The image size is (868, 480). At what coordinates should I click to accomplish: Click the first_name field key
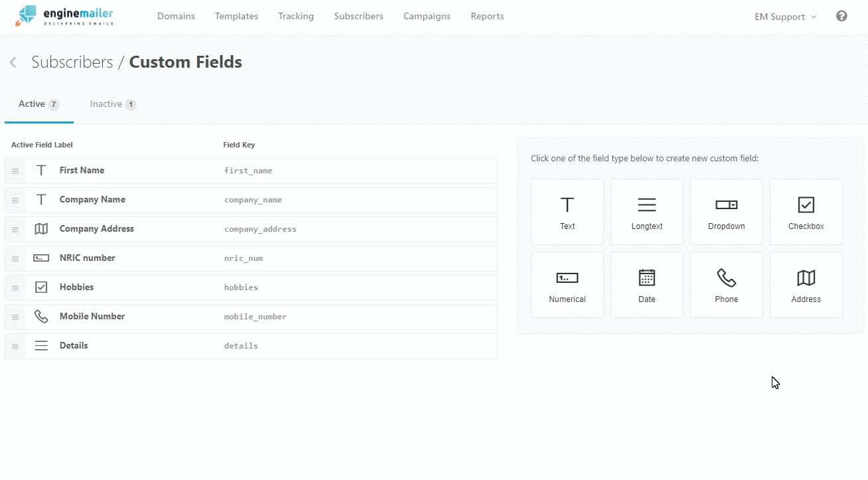(248, 171)
